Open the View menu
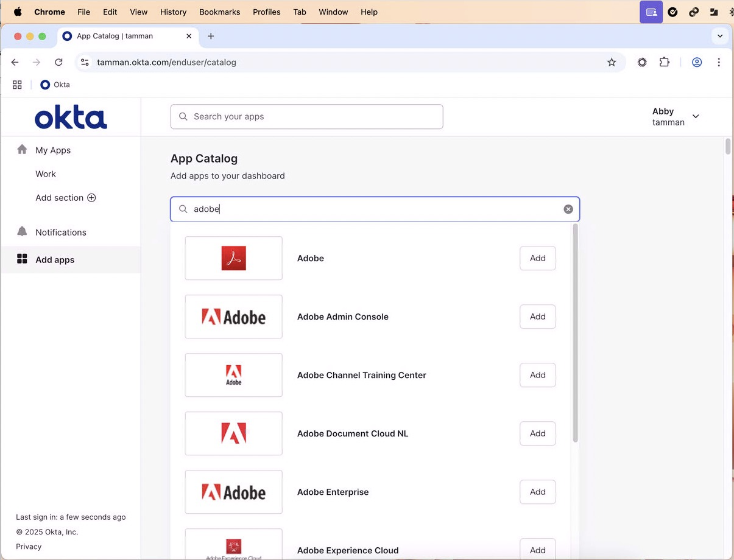This screenshot has width=734, height=560. tap(139, 12)
